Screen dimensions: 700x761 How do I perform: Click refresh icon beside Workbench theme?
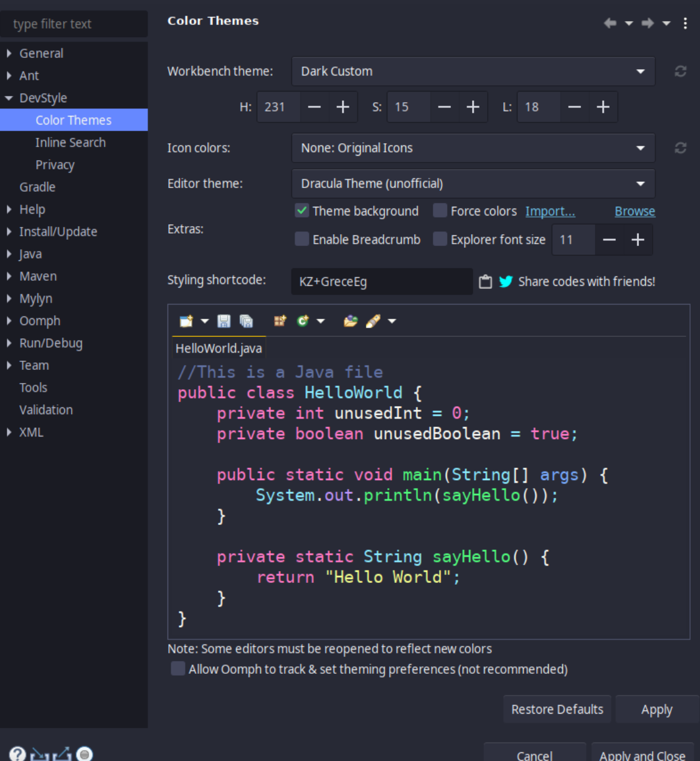pyautogui.click(x=680, y=72)
